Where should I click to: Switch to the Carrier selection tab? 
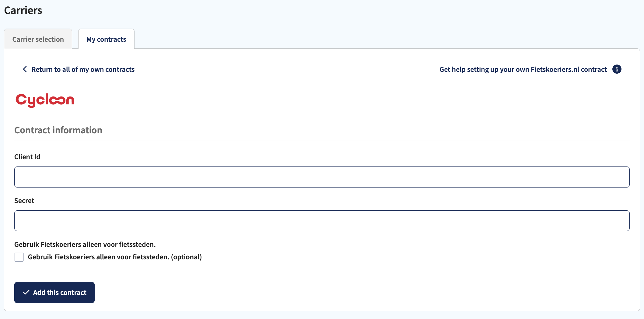(38, 39)
